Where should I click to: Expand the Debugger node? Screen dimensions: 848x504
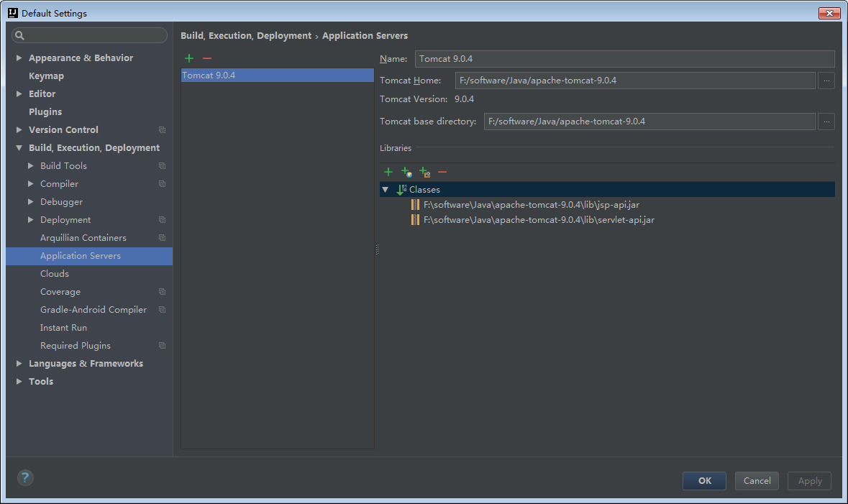click(x=30, y=202)
